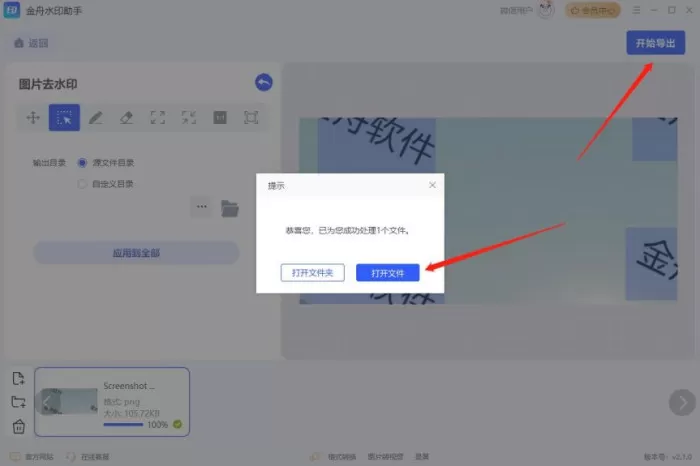The image size is (700, 466).
Task: Click the 大小 file size text
Action: 131,413
